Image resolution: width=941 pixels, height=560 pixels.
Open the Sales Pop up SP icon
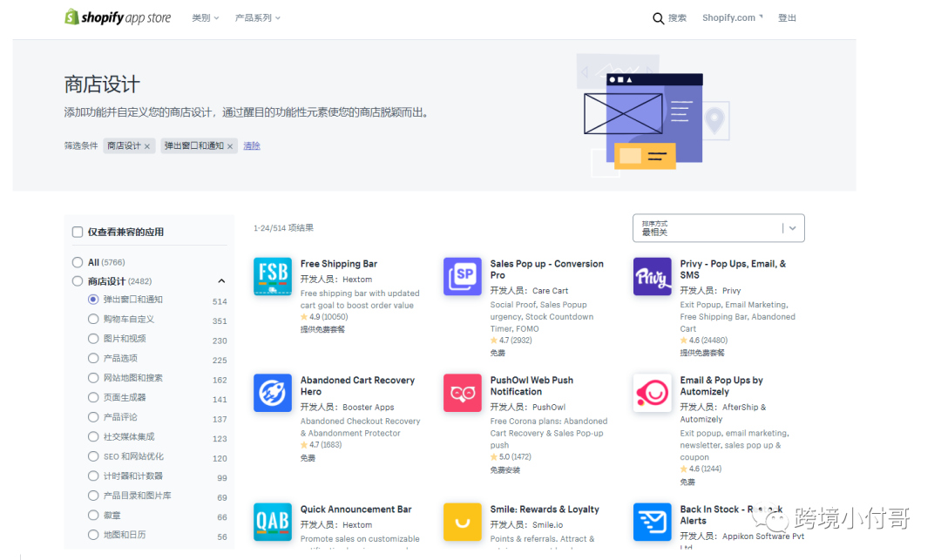462,276
